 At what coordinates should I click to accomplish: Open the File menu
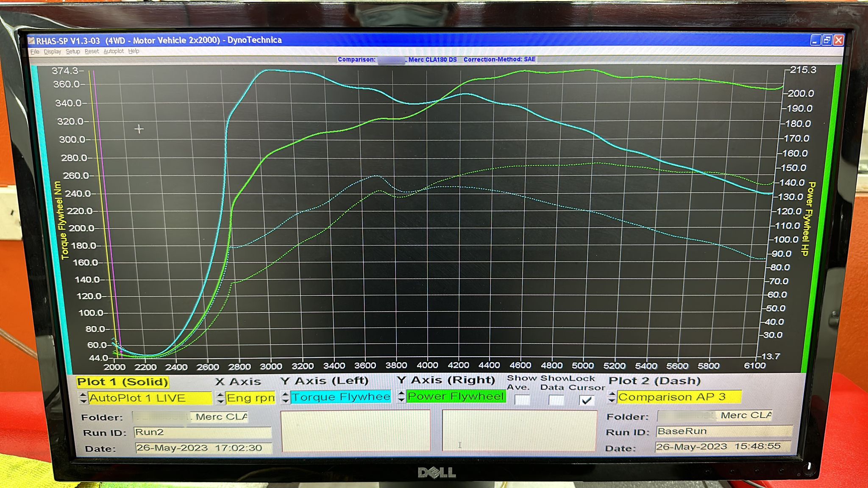(x=35, y=52)
